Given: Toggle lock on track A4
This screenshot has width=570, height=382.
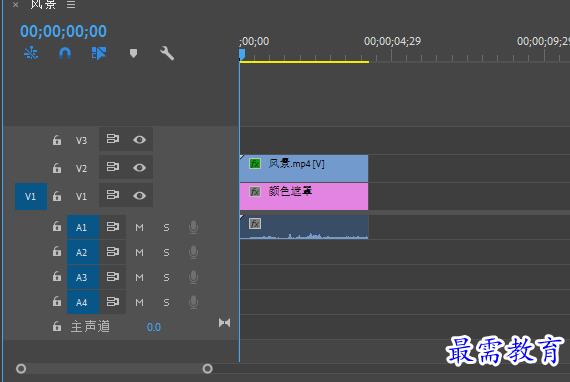Looking at the screenshot, I should [57, 301].
